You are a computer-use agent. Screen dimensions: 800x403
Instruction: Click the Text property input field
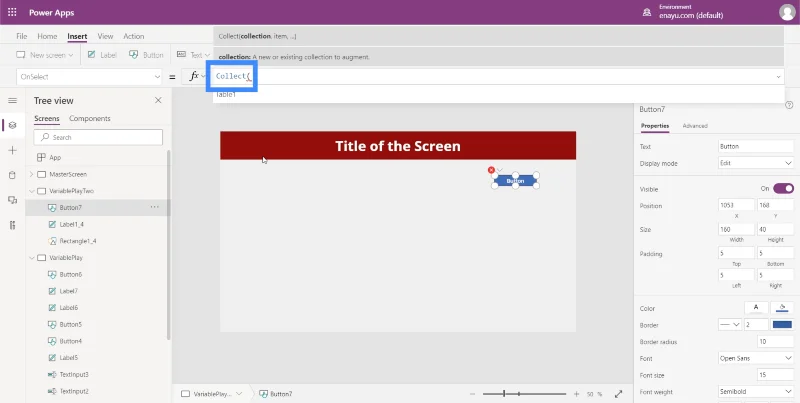756,146
